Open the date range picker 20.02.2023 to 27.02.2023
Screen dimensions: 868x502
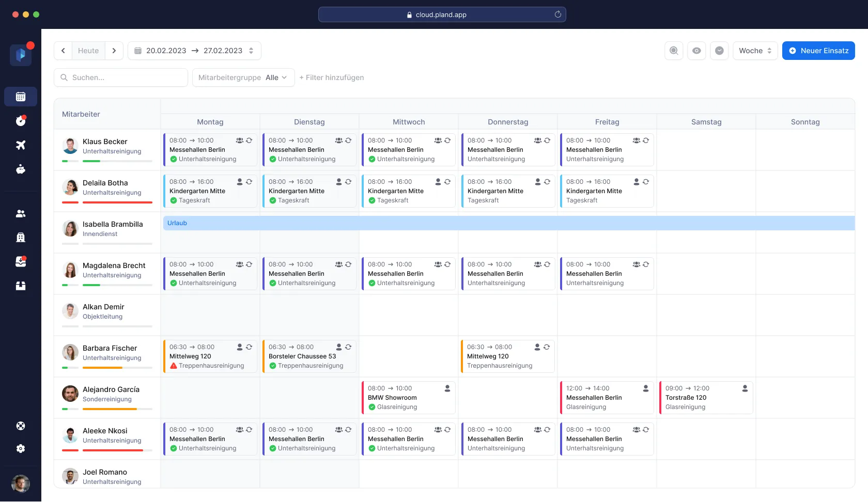coord(194,51)
